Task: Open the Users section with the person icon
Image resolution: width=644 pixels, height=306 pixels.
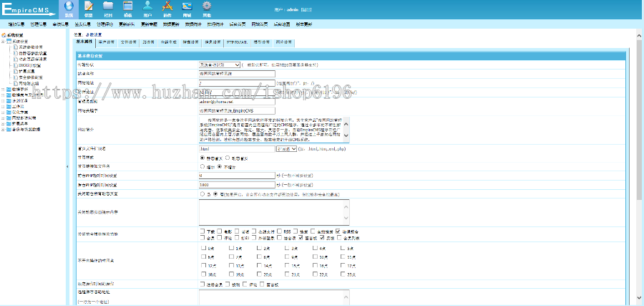Action: pyautogui.click(x=147, y=8)
